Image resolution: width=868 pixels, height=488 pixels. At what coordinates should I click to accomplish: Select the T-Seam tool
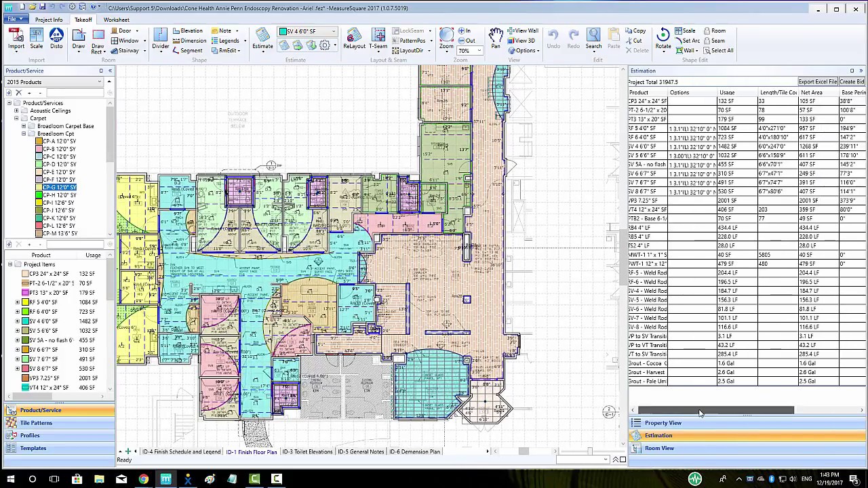(x=378, y=39)
